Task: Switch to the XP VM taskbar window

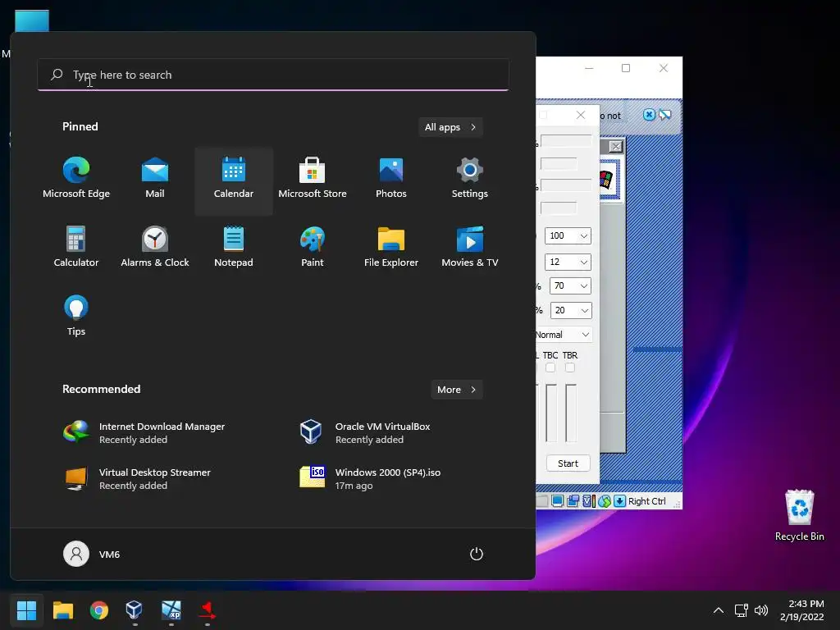Action: click(x=171, y=610)
